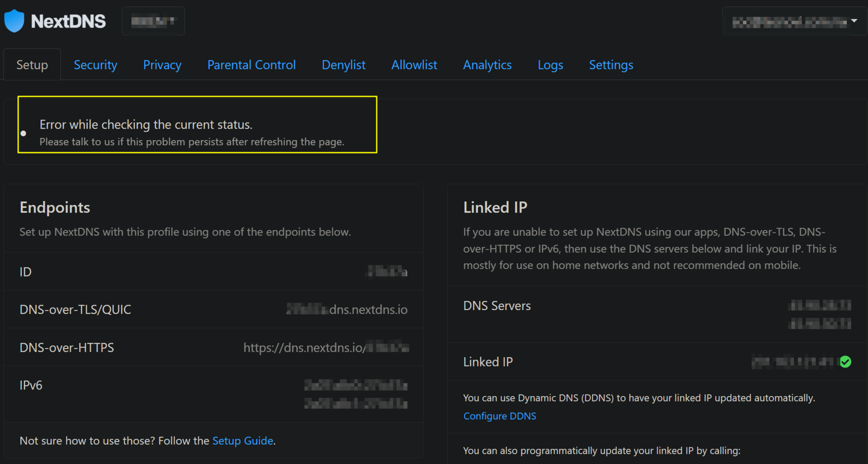Open the account menu dropdown arrow
868x464 pixels.
(x=854, y=21)
